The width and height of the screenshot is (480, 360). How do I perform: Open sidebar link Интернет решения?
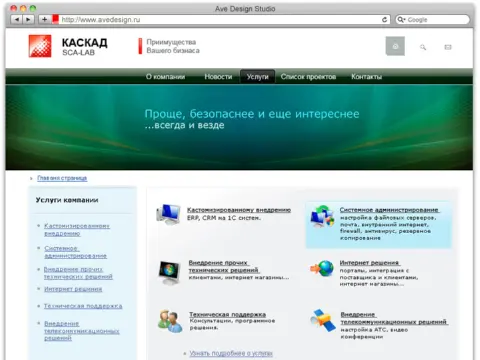73,289
